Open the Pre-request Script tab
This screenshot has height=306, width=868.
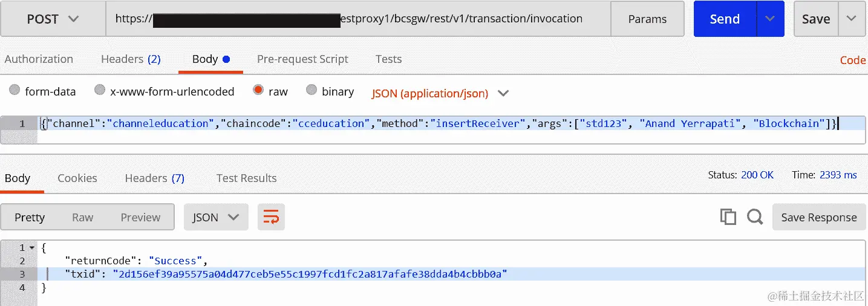(302, 59)
